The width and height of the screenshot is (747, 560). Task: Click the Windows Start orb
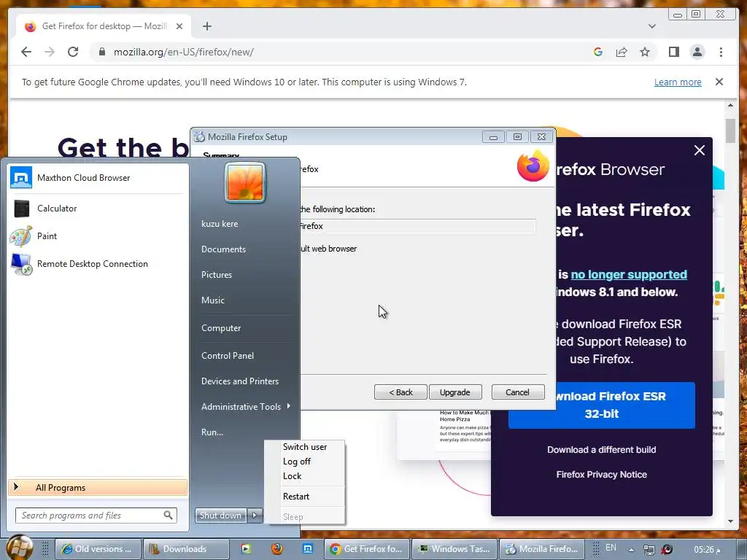(20, 548)
